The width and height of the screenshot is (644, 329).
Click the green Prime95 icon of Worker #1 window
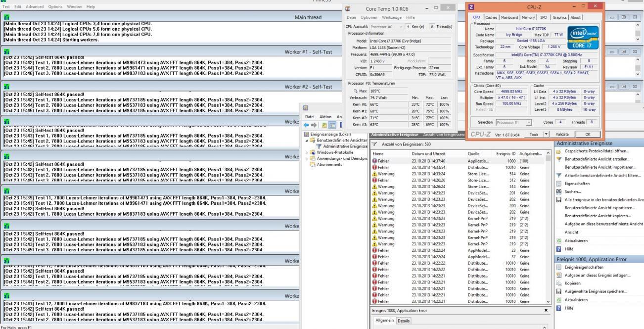click(6, 52)
